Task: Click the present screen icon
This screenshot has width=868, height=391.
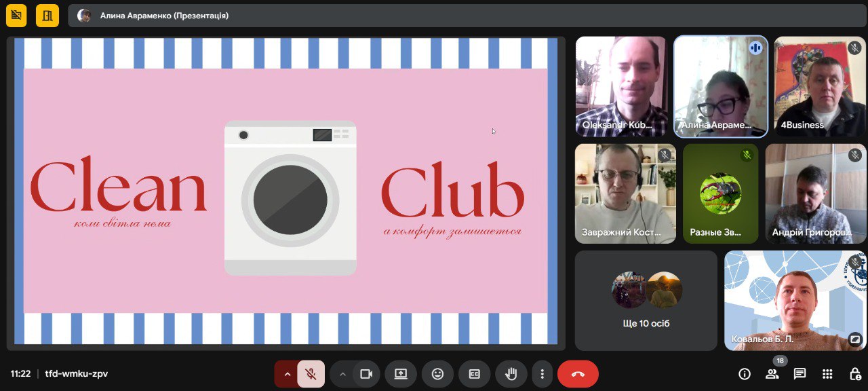Action: click(x=401, y=374)
